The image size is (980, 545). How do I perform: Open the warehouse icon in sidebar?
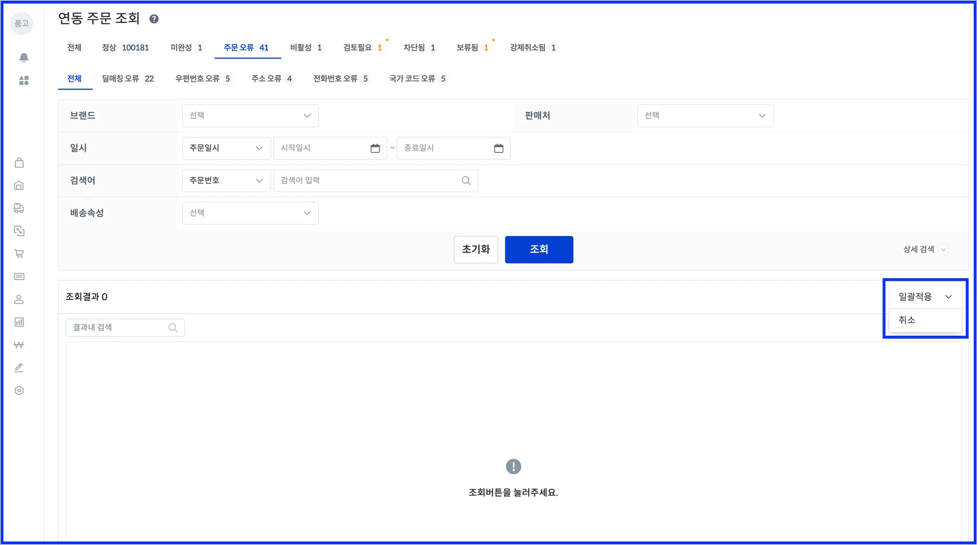coord(19,185)
